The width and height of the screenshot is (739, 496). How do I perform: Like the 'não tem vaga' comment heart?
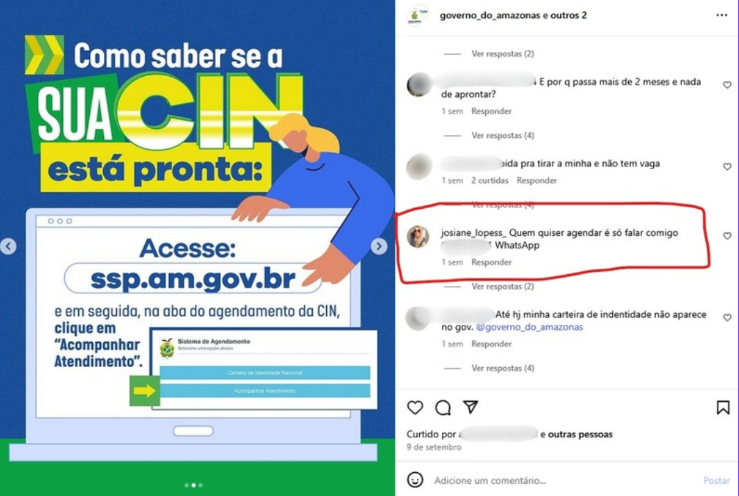coord(727,166)
